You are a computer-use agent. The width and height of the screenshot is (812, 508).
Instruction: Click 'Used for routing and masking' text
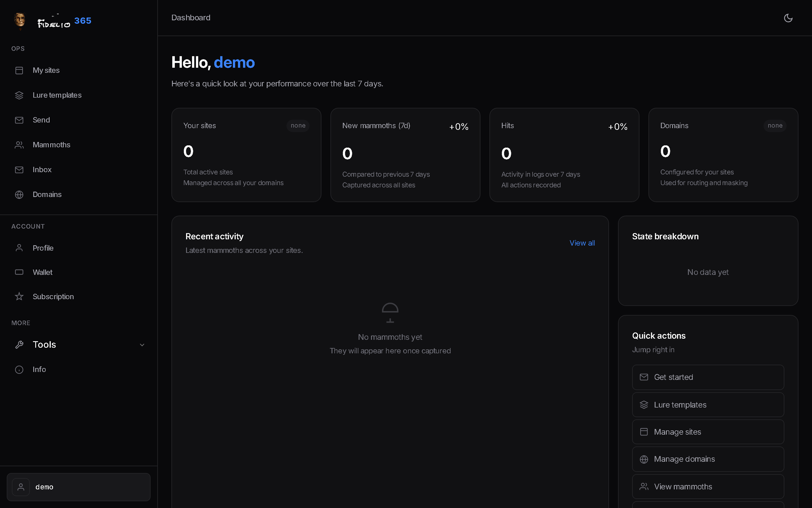pyautogui.click(x=704, y=183)
